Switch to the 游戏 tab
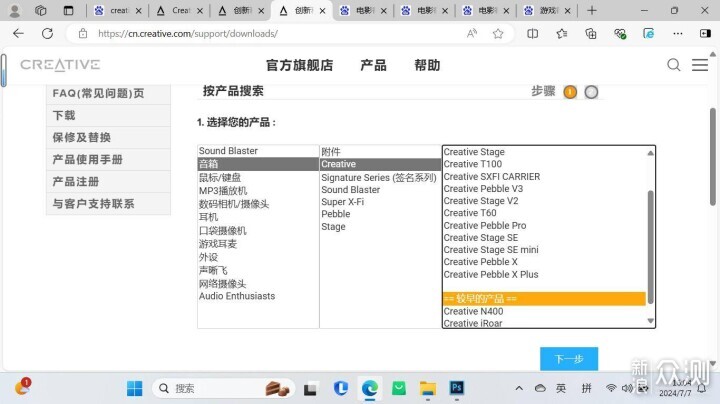The height and width of the screenshot is (404, 720). click(546, 11)
